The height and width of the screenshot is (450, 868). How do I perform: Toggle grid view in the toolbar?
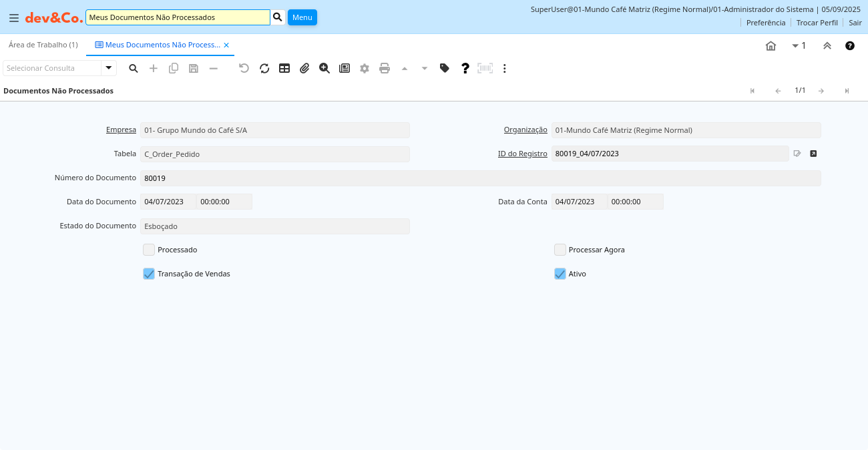point(284,68)
